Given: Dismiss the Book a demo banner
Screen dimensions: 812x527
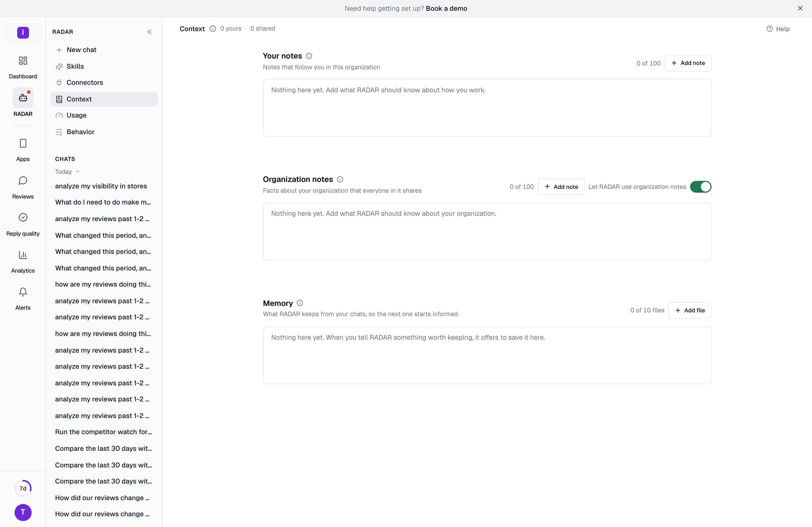Looking at the screenshot, I should (800, 8).
